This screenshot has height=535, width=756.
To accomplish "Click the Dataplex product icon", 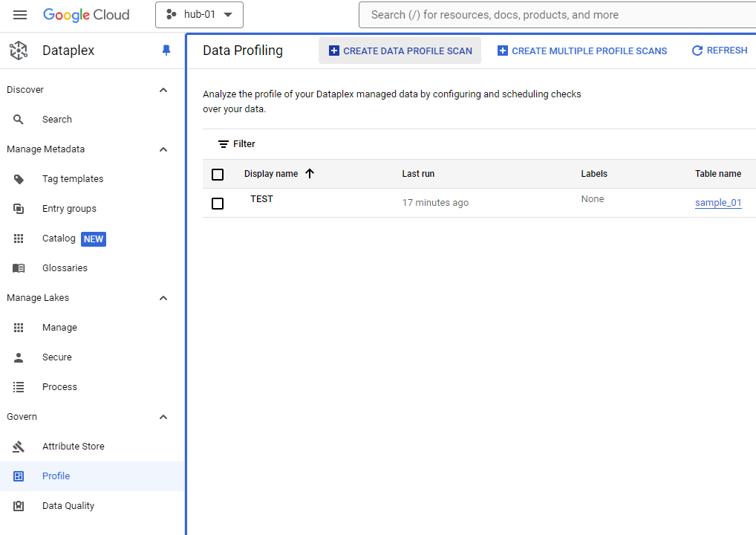I will pos(19,51).
